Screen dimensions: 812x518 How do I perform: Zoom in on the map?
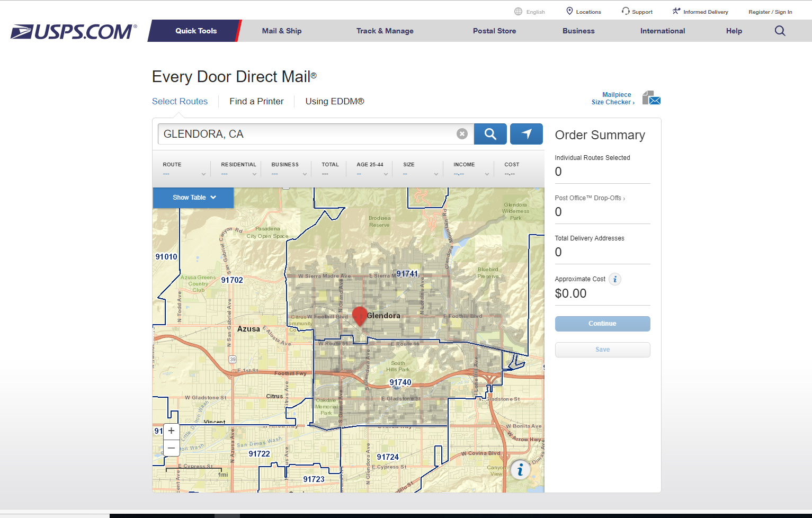pyautogui.click(x=171, y=431)
